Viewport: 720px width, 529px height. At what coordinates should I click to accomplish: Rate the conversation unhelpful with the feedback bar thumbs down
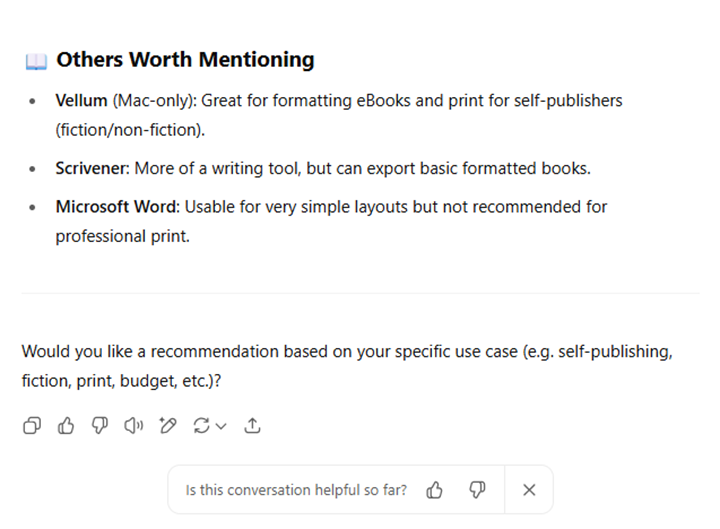click(477, 490)
